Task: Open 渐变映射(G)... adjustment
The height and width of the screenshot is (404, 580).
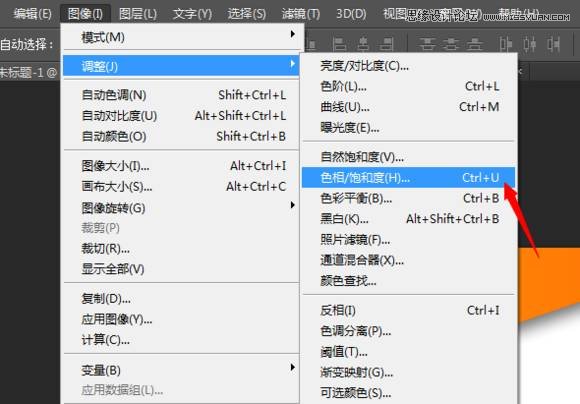Action: click(x=408, y=372)
